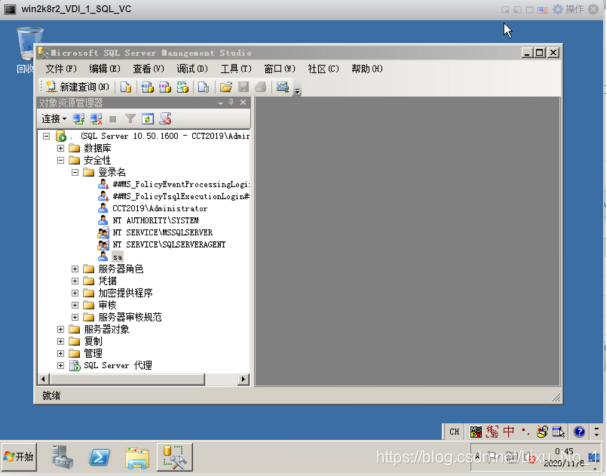Click the SQL Server 代理 node icon

click(x=74, y=365)
